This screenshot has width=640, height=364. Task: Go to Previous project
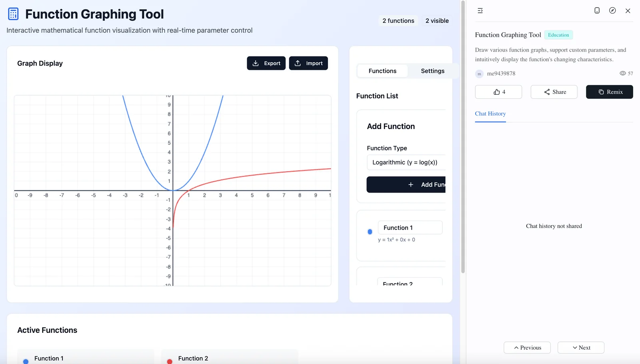click(x=527, y=348)
